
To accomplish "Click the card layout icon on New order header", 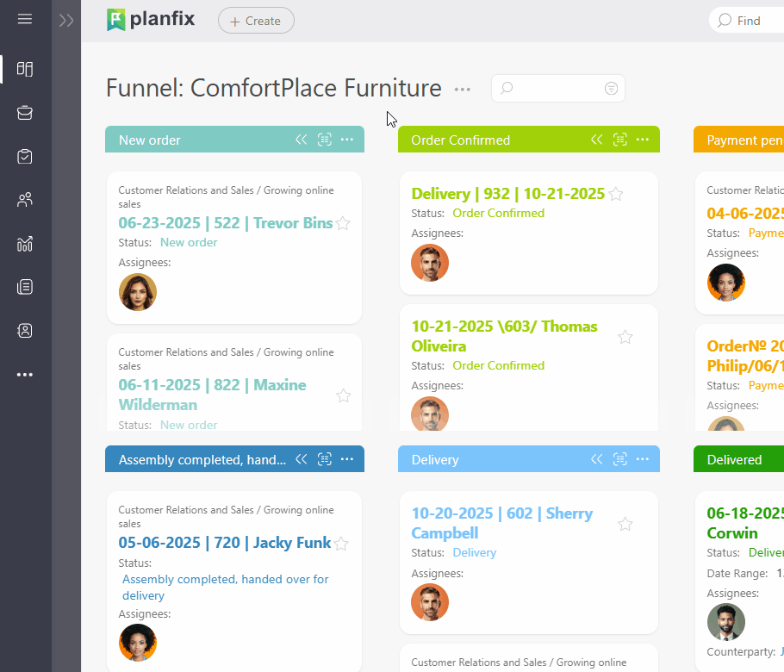I will tap(324, 139).
